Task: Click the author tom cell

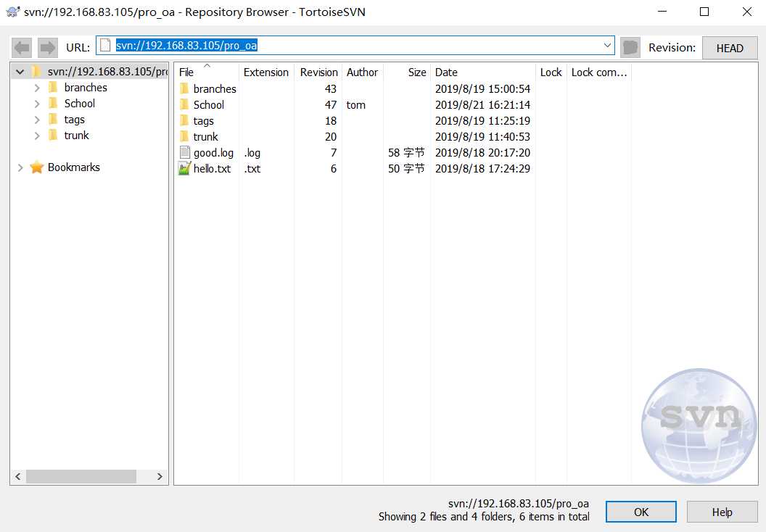Action: [x=356, y=105]
